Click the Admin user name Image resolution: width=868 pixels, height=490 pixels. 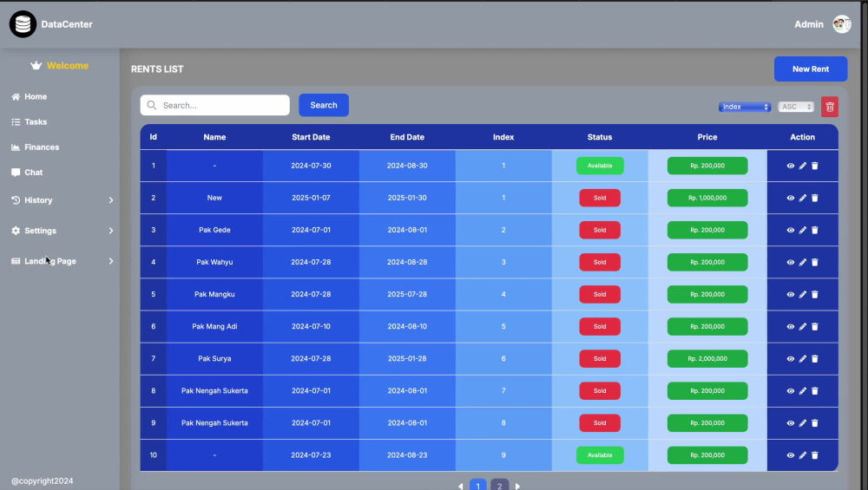809,24
